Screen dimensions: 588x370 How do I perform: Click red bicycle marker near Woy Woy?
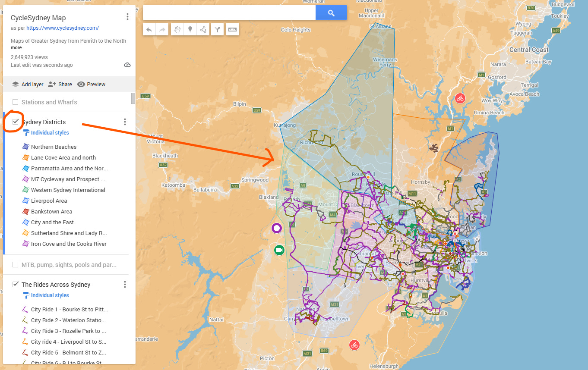(x=460, y=98)
